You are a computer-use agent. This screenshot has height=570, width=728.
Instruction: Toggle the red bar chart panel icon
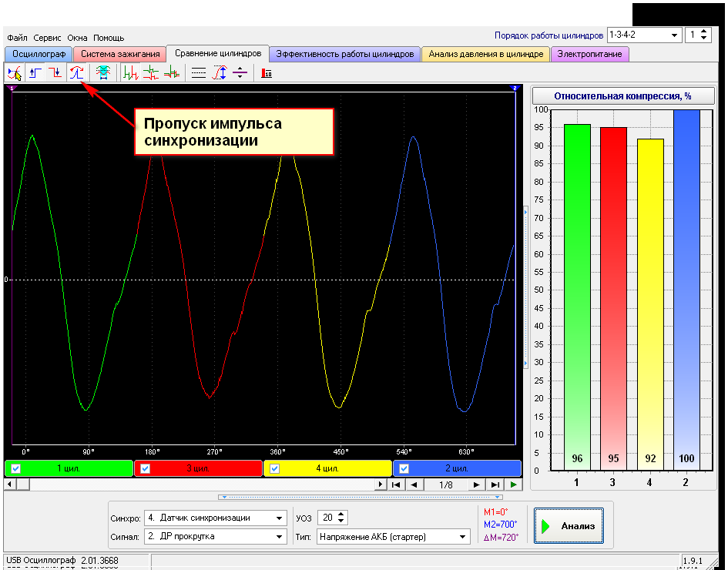coord(267,73)
